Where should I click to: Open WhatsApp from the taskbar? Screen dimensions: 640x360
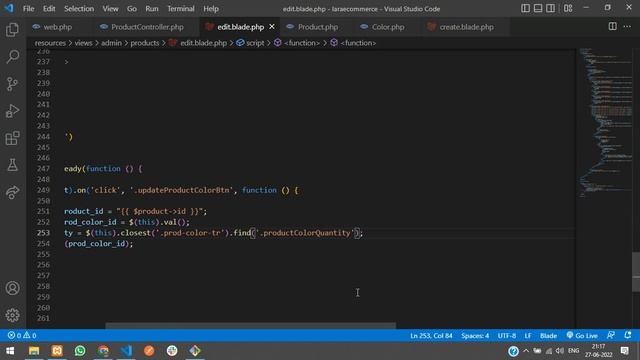coord(80,351)
